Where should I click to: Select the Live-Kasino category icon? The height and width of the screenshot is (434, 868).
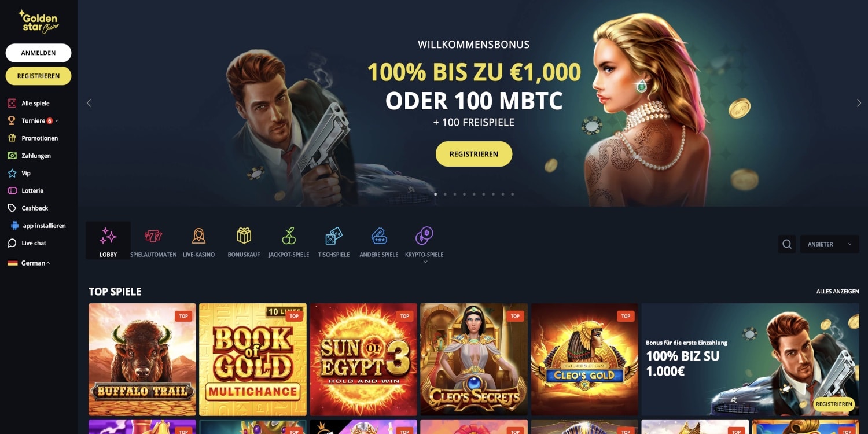198,236
